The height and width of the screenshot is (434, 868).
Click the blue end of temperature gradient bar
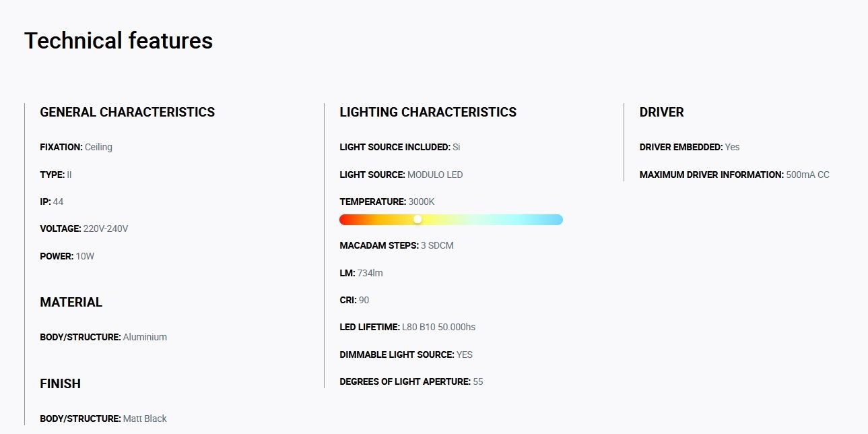click(x=556, y=220)
